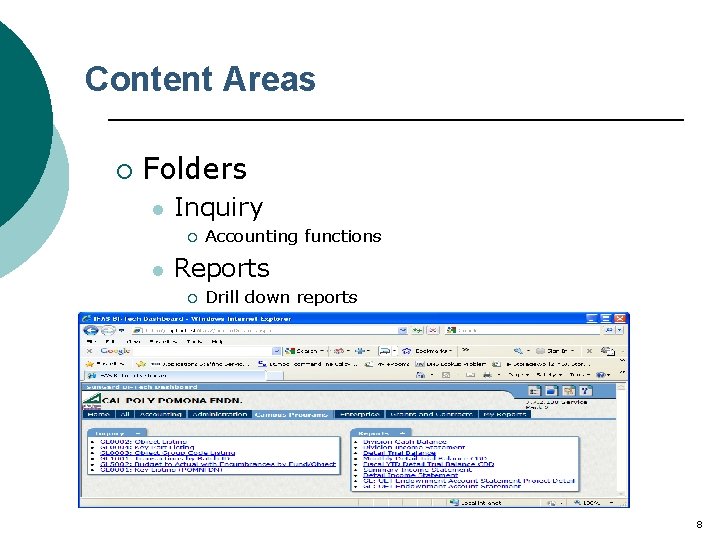Open the 100% zoom level dropdown
This screenshot has height=540, width=720.
(x=611, y=502)
